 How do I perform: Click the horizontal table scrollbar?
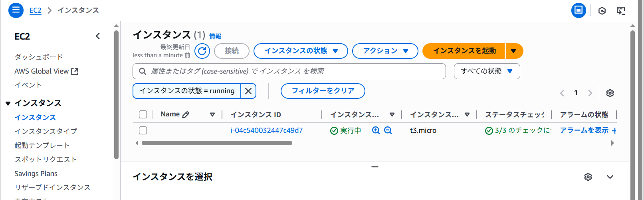tap(217, 143)
